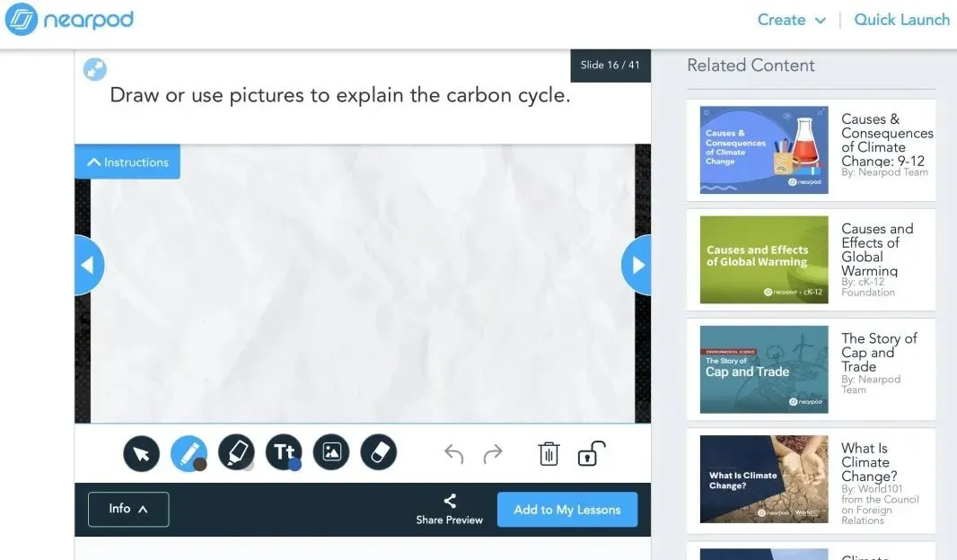Open Causes and Effects of Global Warming thumbnail

(x=764, y=260)
